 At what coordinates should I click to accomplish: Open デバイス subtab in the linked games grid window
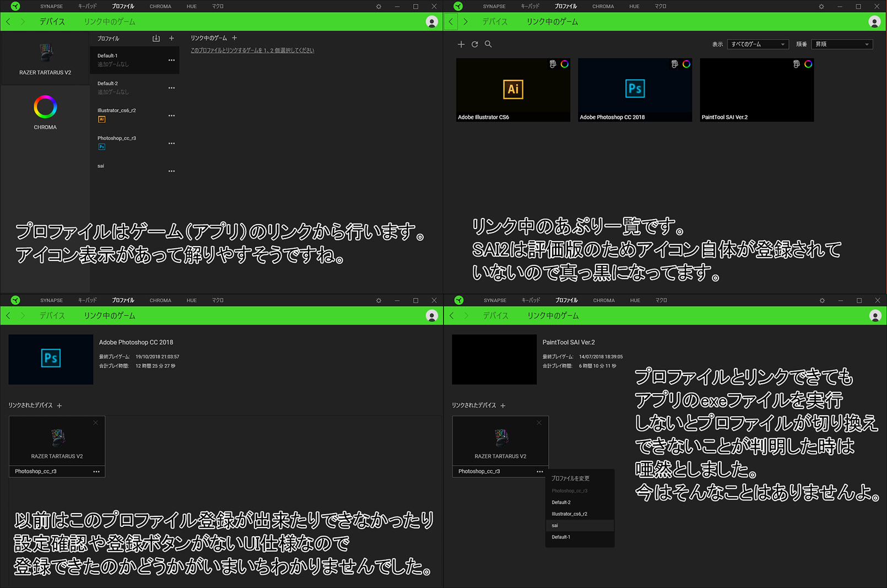(x=495, y=21)
